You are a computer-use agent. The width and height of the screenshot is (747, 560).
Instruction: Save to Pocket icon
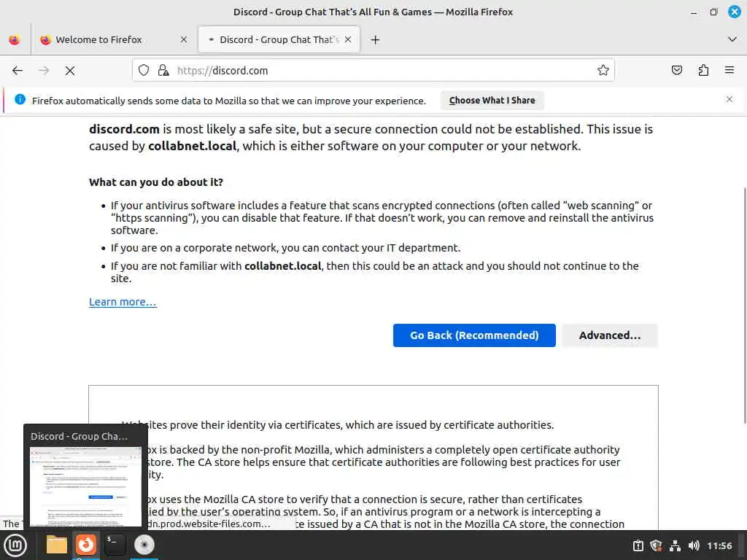676,71
